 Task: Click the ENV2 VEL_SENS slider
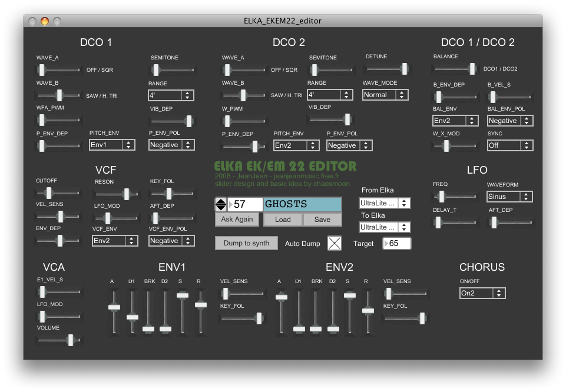406,294
